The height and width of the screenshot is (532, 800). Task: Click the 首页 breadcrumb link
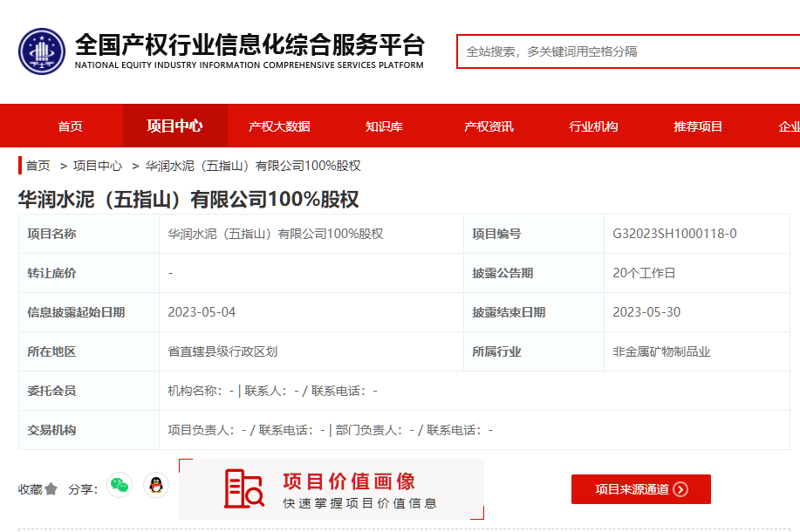click(x=38, y=166)
